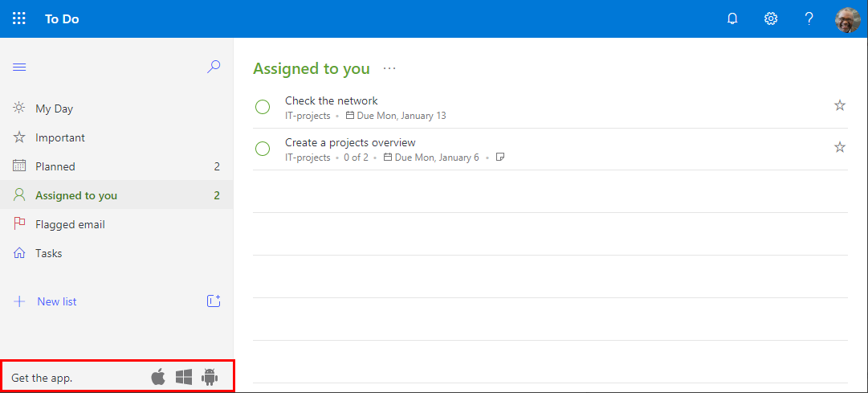Collapse the sidebar with the hamburger menu

tap(19, 68)
